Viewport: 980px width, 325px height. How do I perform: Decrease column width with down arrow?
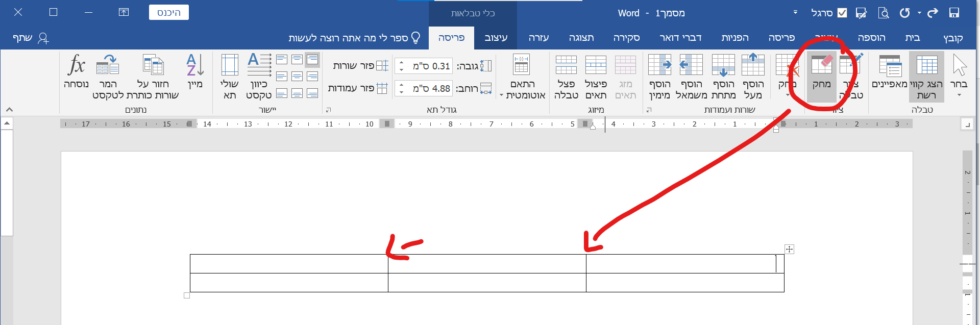(401, 92)
